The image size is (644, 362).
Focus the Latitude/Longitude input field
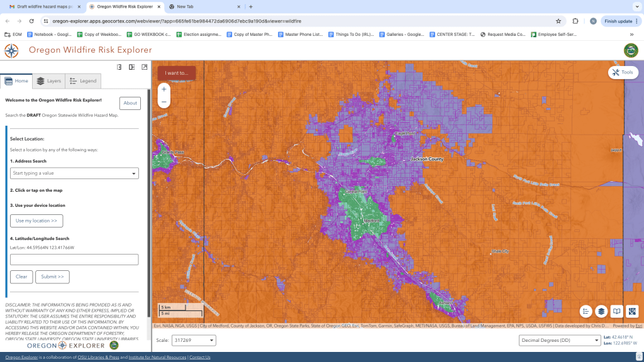tap(74, 260)
